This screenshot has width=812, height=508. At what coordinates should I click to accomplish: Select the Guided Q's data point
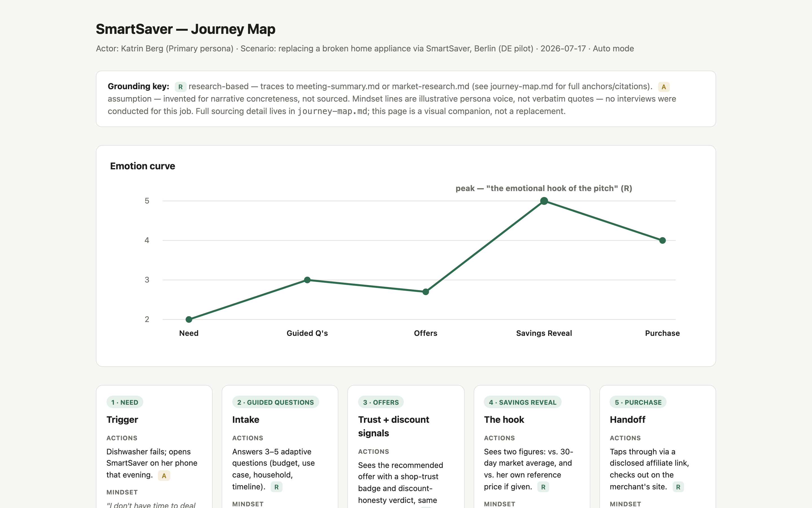tap(307, 280)
